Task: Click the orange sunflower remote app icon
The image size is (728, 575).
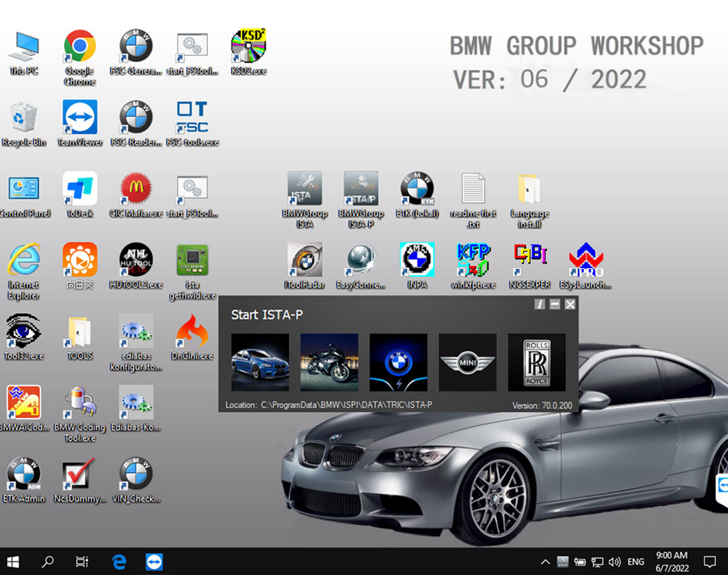Action: click(80, 266)
